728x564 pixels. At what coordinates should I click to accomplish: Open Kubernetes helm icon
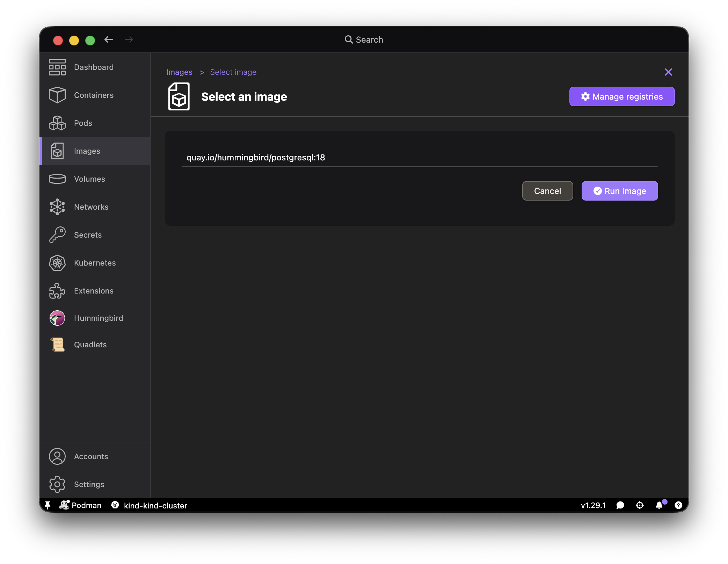click(x=57, y=263)
